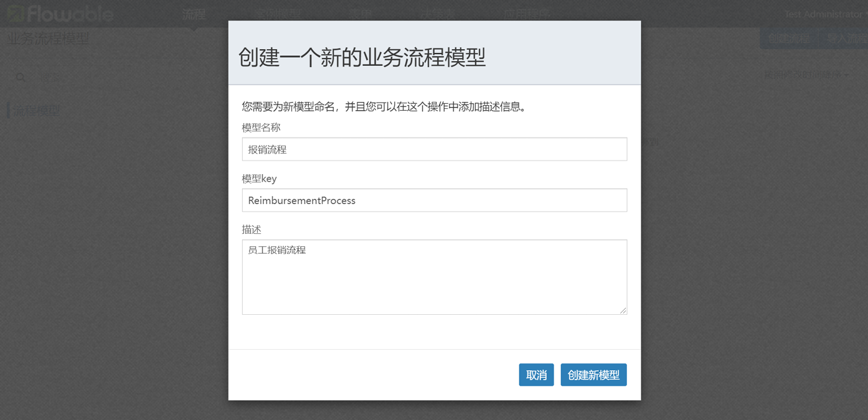Click the search magnifier icon

point(21,77)
